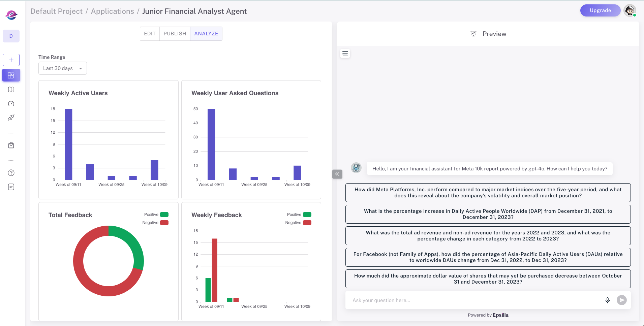Toggle Positive legend in Total Feedback chart

pos(156,215)
